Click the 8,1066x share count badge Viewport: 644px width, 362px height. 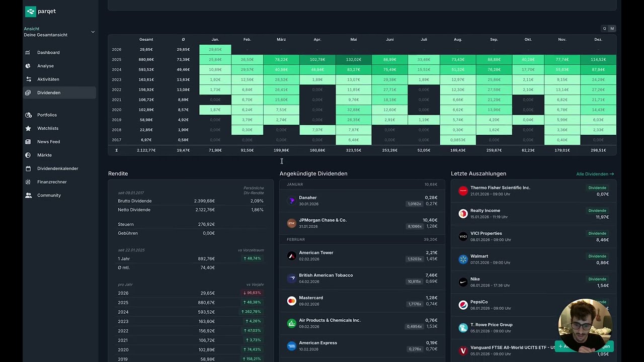click(415, 226)
